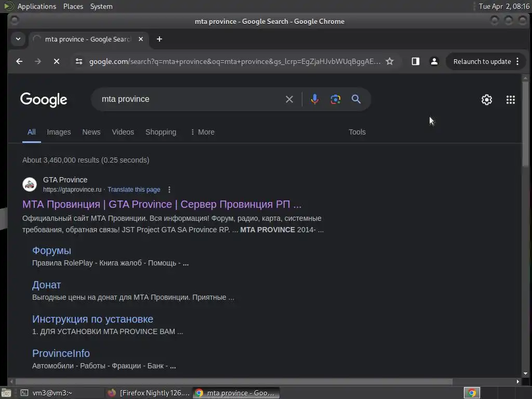Submit search with the magnifier icon
532x399 pixels.
(356, 99)
